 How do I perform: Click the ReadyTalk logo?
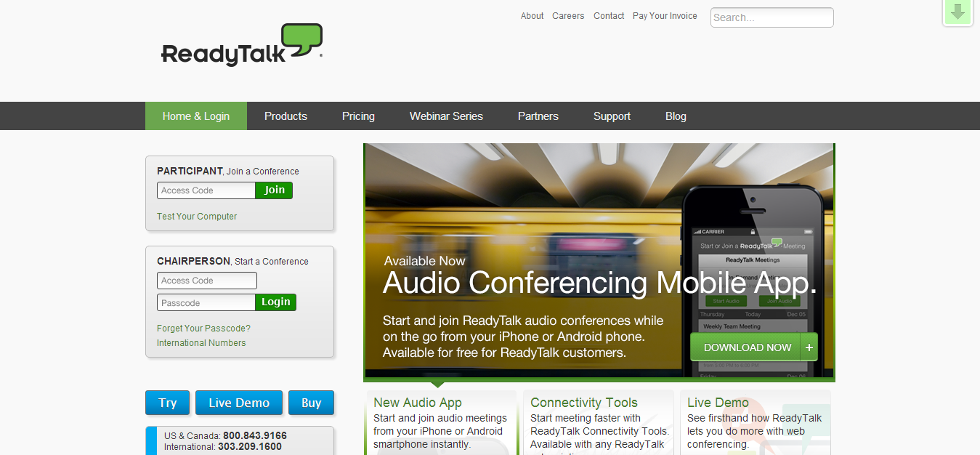click(x=242, y=45)
